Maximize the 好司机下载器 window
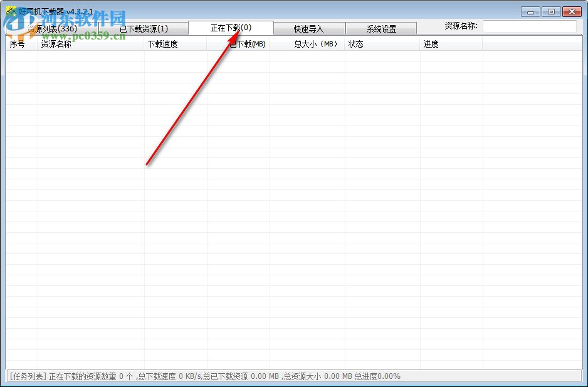Screen dimensions: 588x387 [x=551, y=12]
